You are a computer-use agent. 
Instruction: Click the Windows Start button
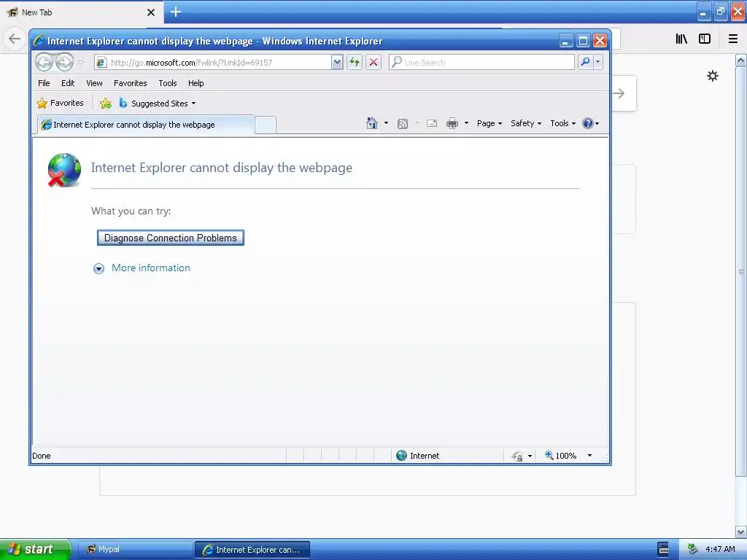(35, 549)
